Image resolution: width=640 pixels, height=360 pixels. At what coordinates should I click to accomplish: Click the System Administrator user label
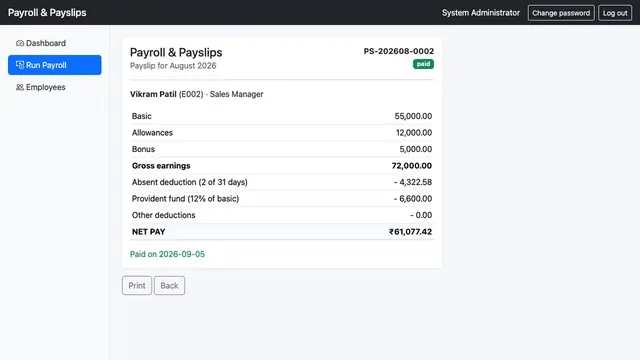[481, 13]
